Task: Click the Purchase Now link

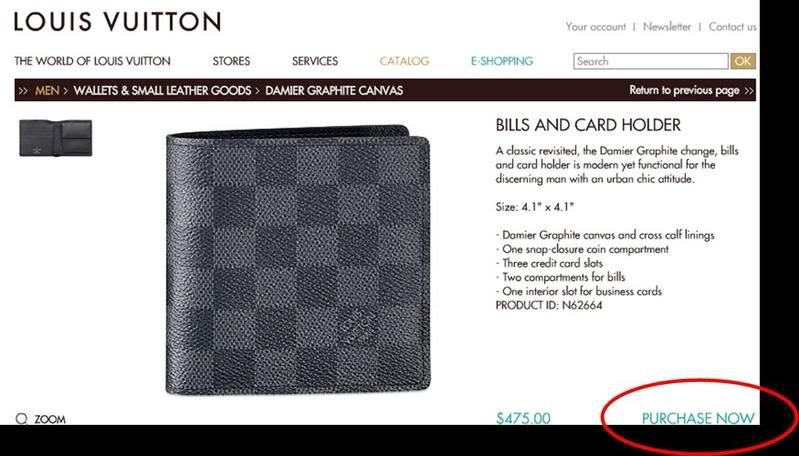Action: pos(698,418)
